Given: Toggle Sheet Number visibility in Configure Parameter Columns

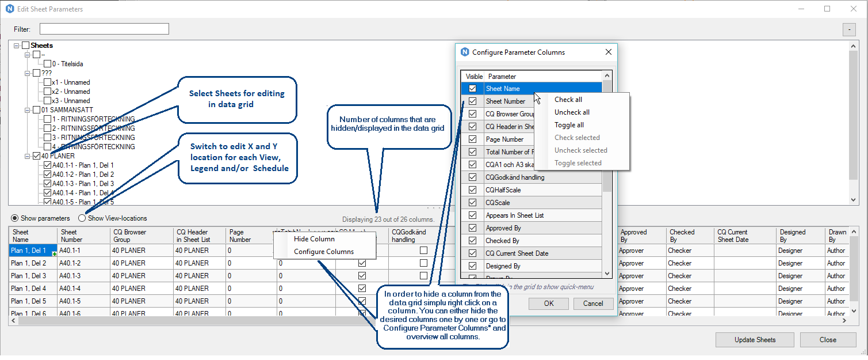Looking at the screenshot, I should (x=472, y=101).
